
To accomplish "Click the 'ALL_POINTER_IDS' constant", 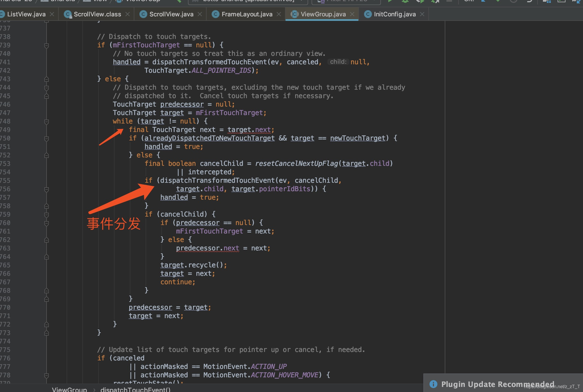I will tap(222, 71).
